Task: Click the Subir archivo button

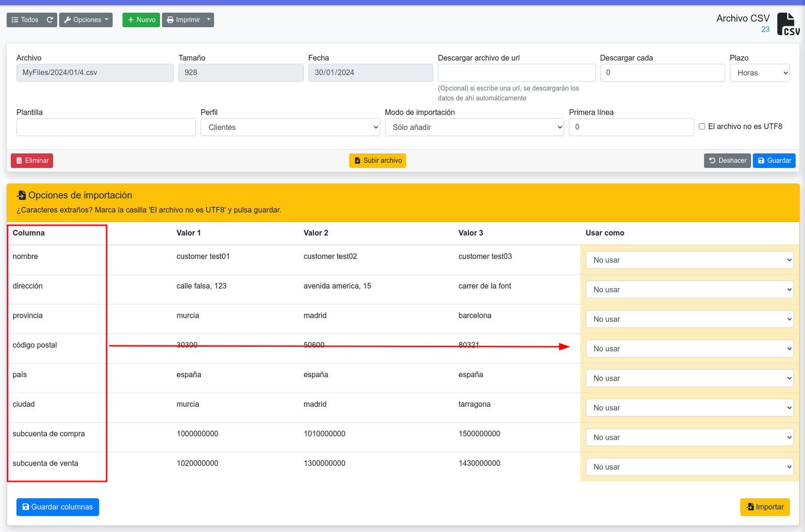Action: (x=378, y=160)
